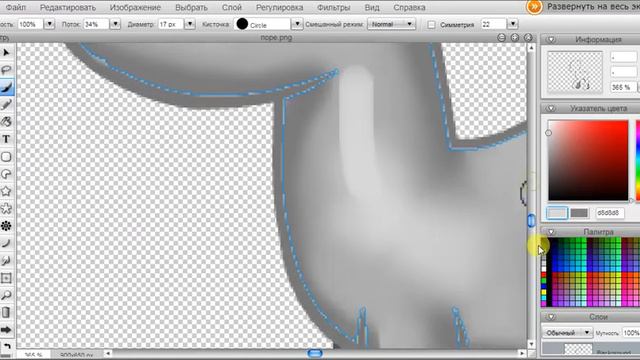This screenshot has width=640, height=360.
Task: Select the Smudge tool
Action: (x=6, y=260)
